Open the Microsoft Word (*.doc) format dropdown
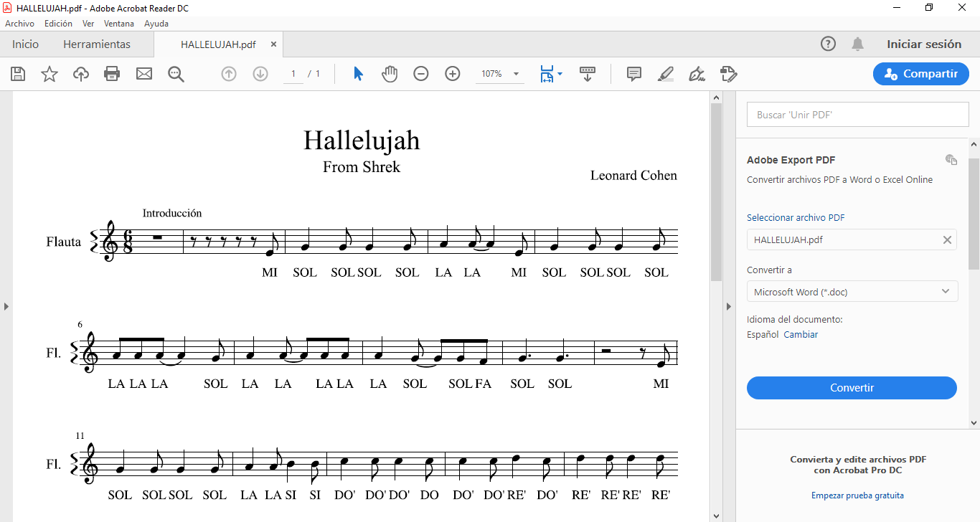This screenshot has height=522, width=980. [x=852, y=292]
